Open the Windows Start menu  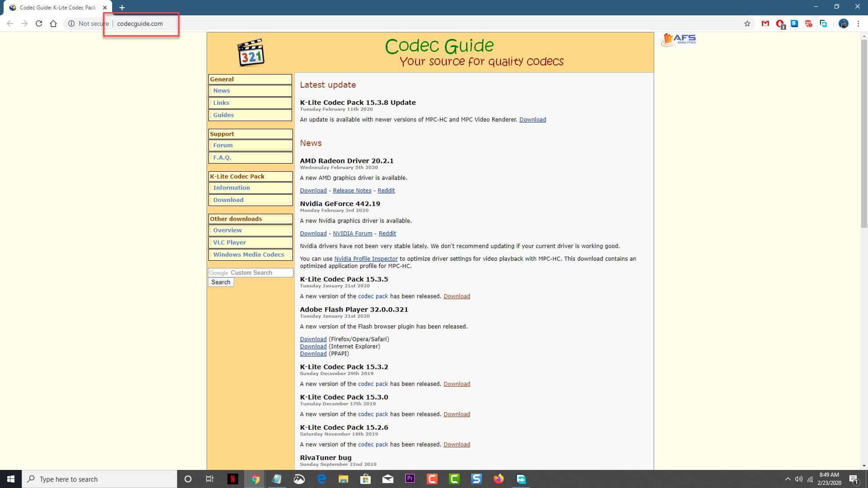click(11, 479)
